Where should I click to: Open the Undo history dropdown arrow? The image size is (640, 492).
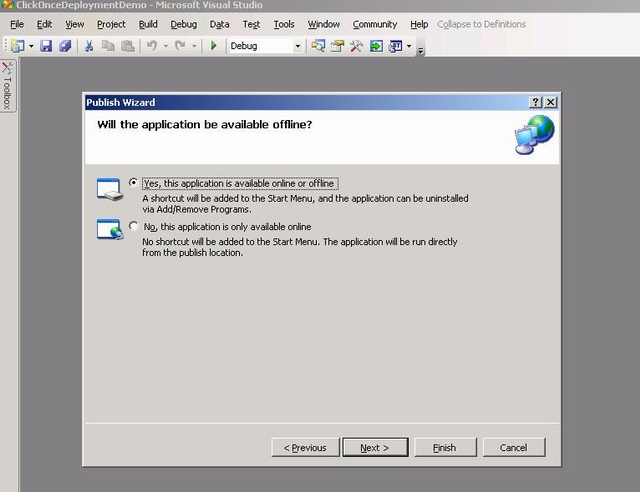(166, 46)
